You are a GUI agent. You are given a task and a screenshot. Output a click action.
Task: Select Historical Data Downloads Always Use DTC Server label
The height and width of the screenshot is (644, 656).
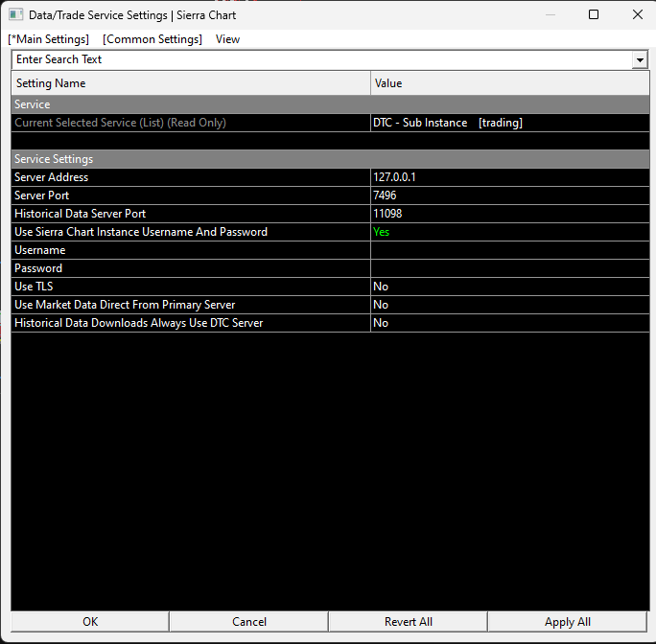coord(138,323)
